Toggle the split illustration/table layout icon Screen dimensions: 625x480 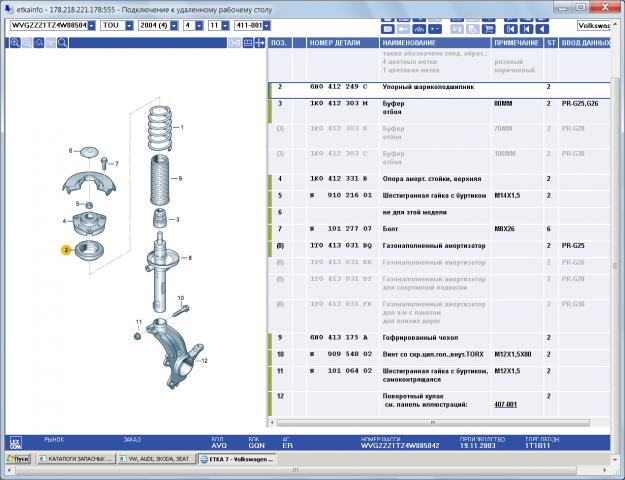pos(248,43)
